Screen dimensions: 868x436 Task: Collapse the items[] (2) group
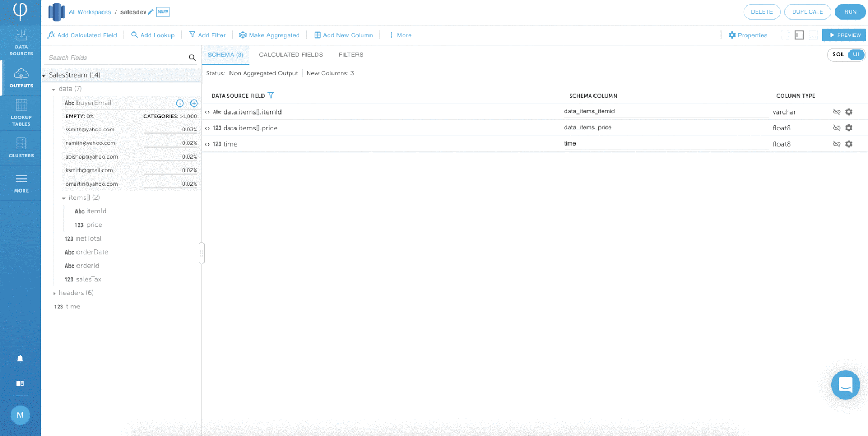point(63,198)
